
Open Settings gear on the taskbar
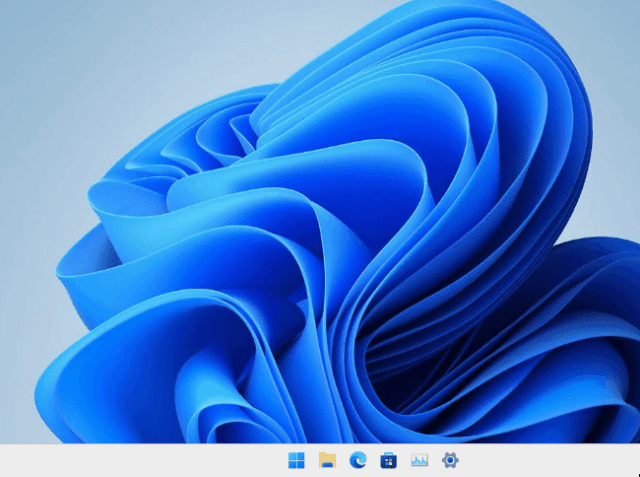(450, 460)
